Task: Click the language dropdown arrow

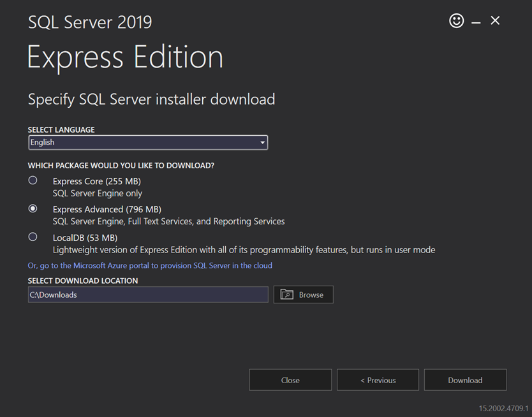Action: pos(262,142)
